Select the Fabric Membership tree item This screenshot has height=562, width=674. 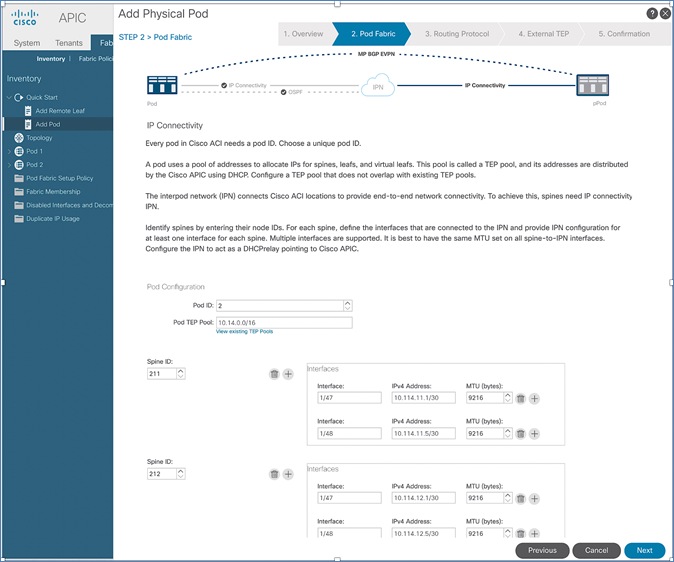53,192
